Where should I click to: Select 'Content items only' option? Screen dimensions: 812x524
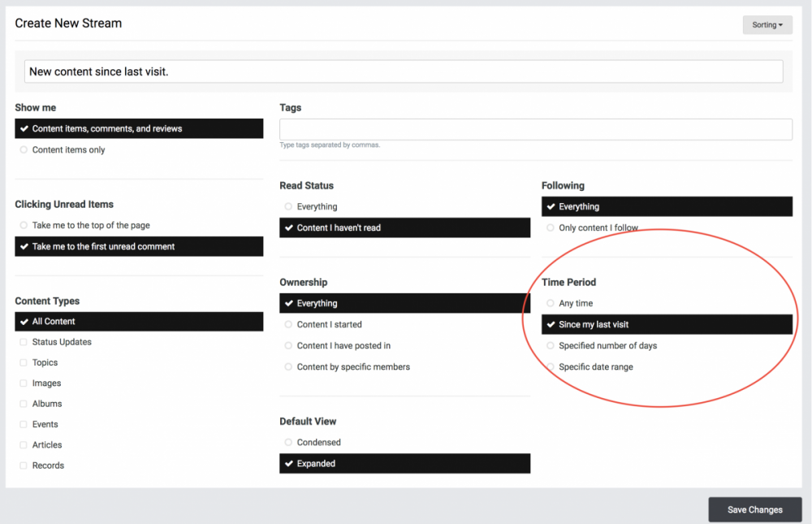tap(68, 150)
